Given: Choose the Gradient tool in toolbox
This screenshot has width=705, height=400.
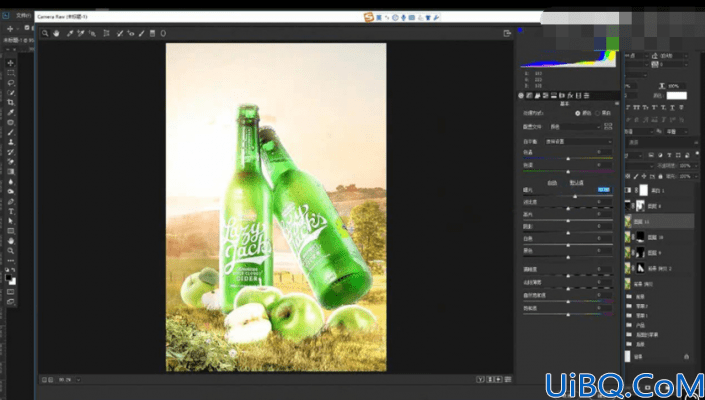Looking at the screenshot, I should [x=11, y=172].
